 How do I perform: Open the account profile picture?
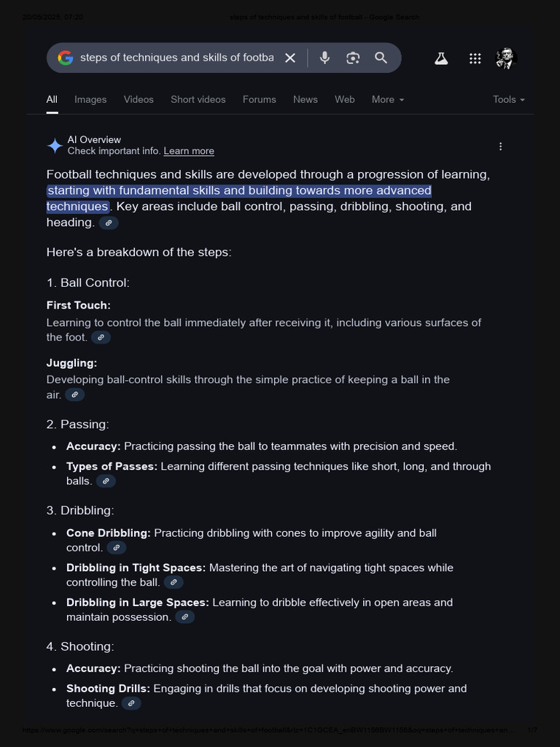point(506,58)
